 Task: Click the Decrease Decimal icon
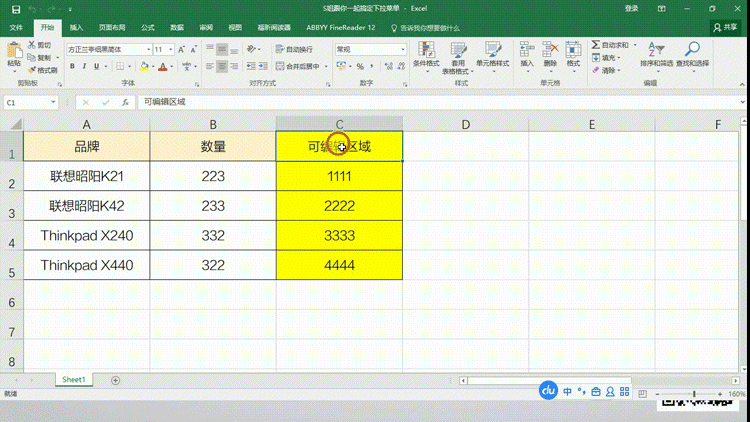tap(401, 67)
